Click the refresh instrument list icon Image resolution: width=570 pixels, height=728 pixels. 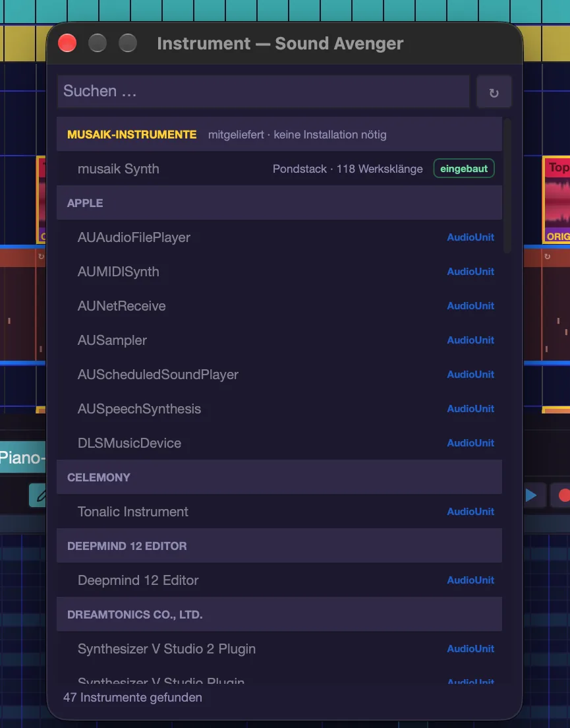494,92
